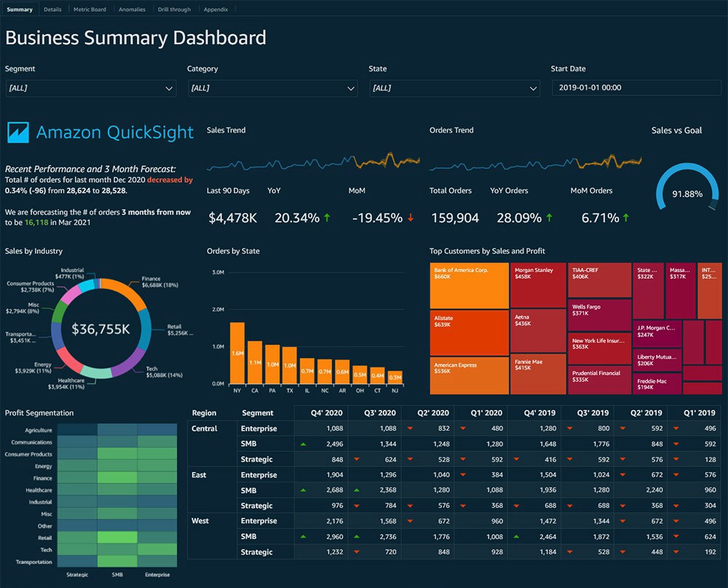The width and height of the screenshot is (728, 588).
Task: Select the Finance segment of the donut
Action: pyautogui.click(x=127, y=291)
